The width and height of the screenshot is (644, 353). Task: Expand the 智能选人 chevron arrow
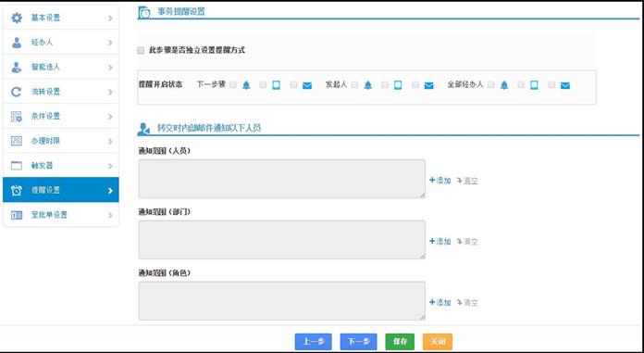(110, 68)
